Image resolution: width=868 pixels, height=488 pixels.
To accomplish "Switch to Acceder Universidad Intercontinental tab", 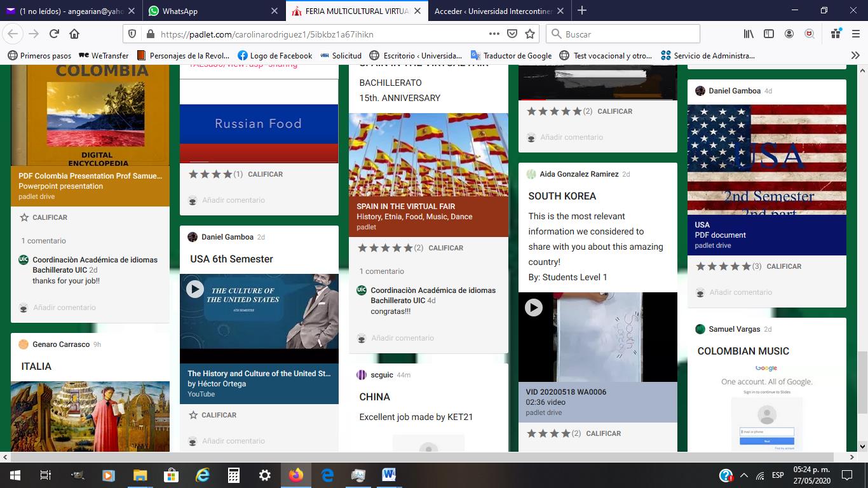I will [x=499, y=11].
